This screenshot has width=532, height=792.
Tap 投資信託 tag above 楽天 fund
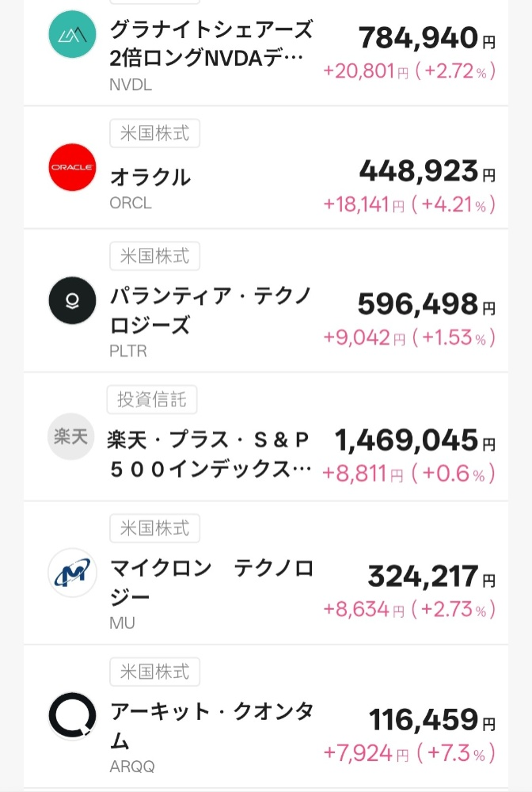point(152,400)
